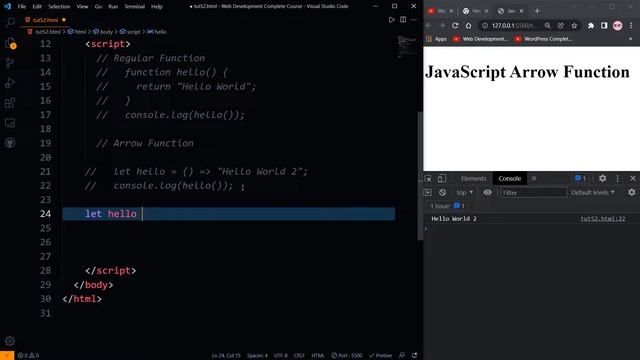Image resolution: width=640 pixels, height=360 pixels.
Task: Change UTF-8 encoding in status bar
Action: point(281,356)
